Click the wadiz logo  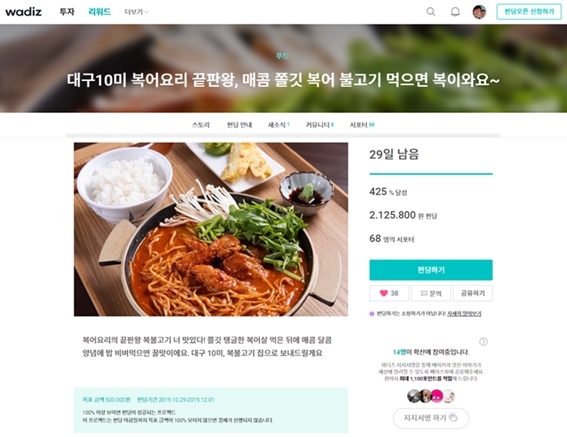tap(24, 12)
